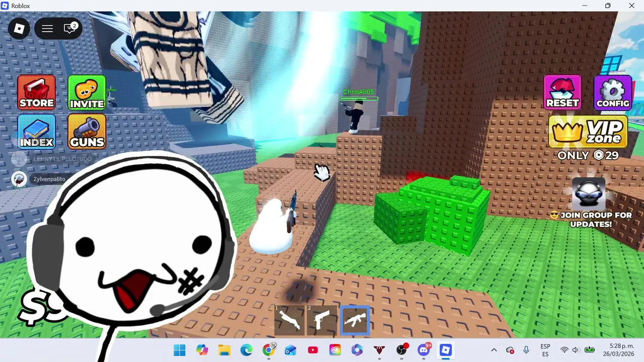Open the Windows Start menu
644x362 pixels.
click(x=180, y=350)
